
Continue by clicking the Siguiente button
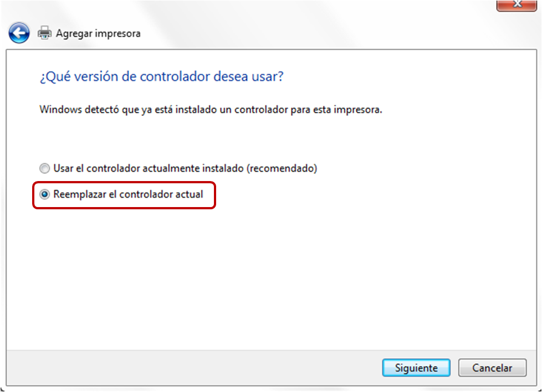click(x=416, y=368)
